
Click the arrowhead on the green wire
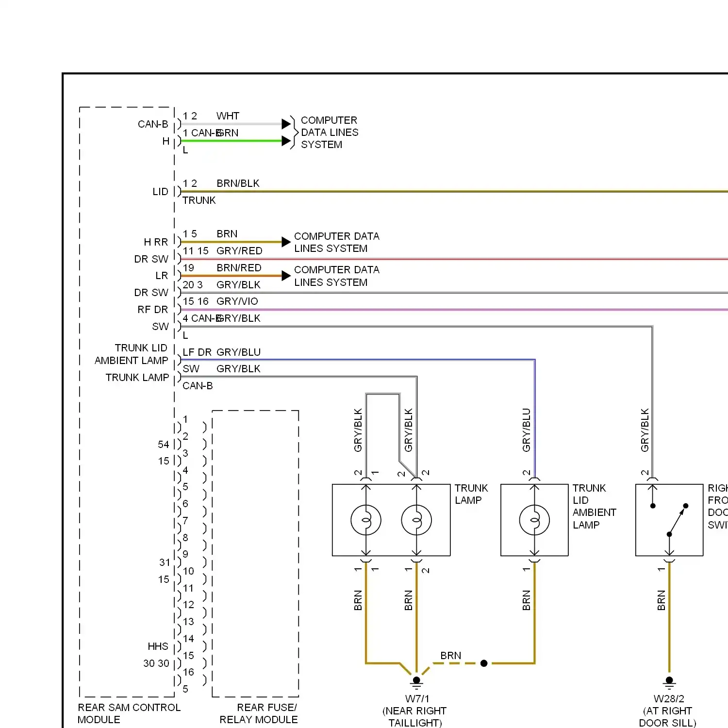(x=286, y=141)
